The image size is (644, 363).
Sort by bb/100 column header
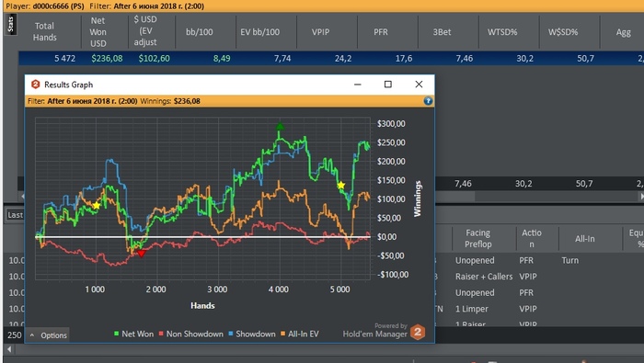coord(200,32)
